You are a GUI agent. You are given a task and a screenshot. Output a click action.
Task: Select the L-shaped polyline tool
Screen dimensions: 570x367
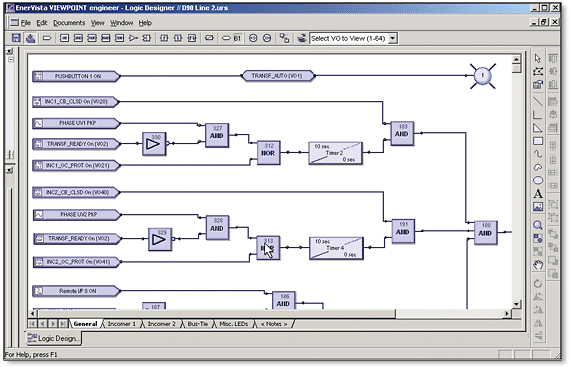point(538,115)
